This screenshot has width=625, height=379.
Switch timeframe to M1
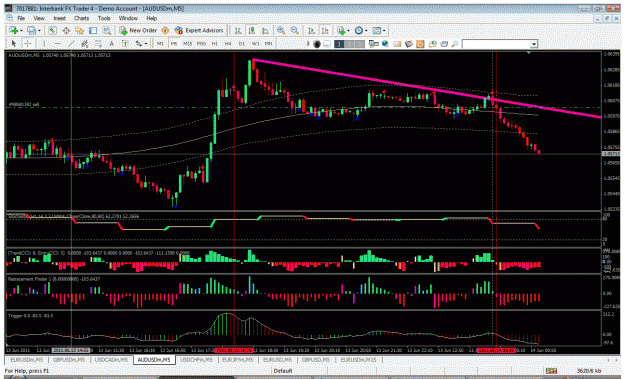[x=160, y=43]
